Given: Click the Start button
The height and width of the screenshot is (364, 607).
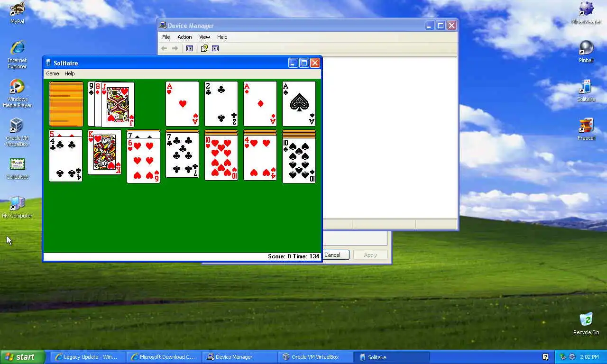Looking at the screenshot, I should tap(22, 357).
